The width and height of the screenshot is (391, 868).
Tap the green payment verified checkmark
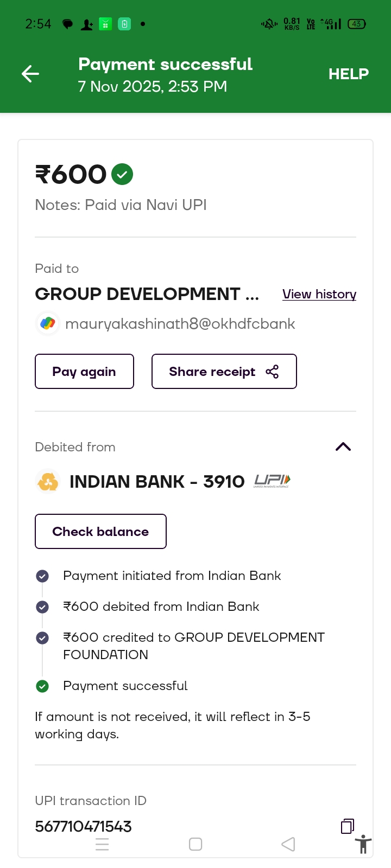(122, 174)
